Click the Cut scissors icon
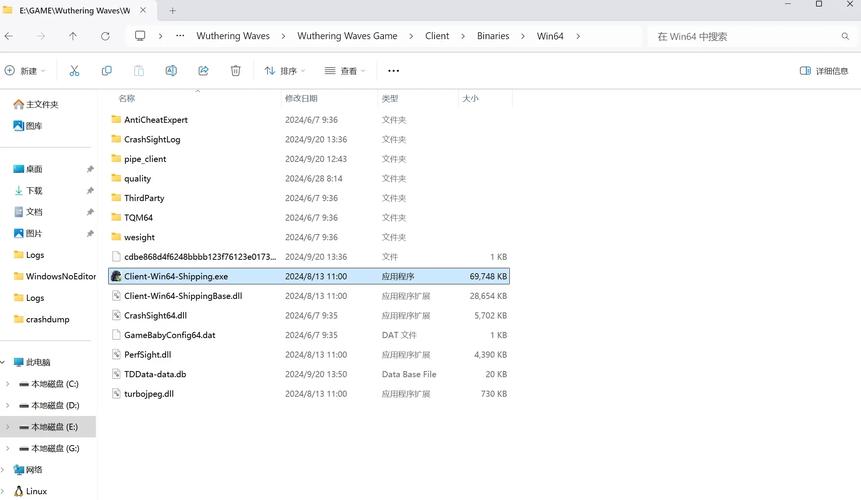Viewport: 861px width, 500px height. 74,71
